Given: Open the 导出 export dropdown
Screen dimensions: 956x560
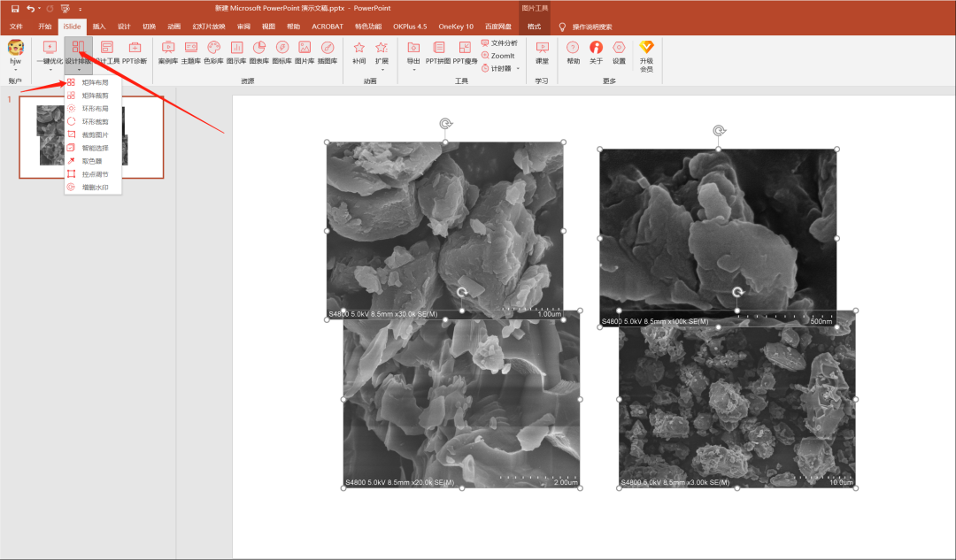Looking at the screenshot, I should pyautogui.click(x=413, y=54).
